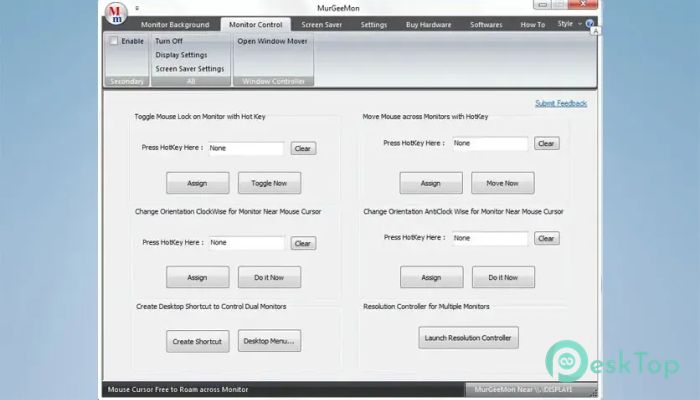Focus the AntiClock Wise orientation hotkey field
Viewport: 700px width, 400px height.
pyautogui.click(x=490, y=238)
